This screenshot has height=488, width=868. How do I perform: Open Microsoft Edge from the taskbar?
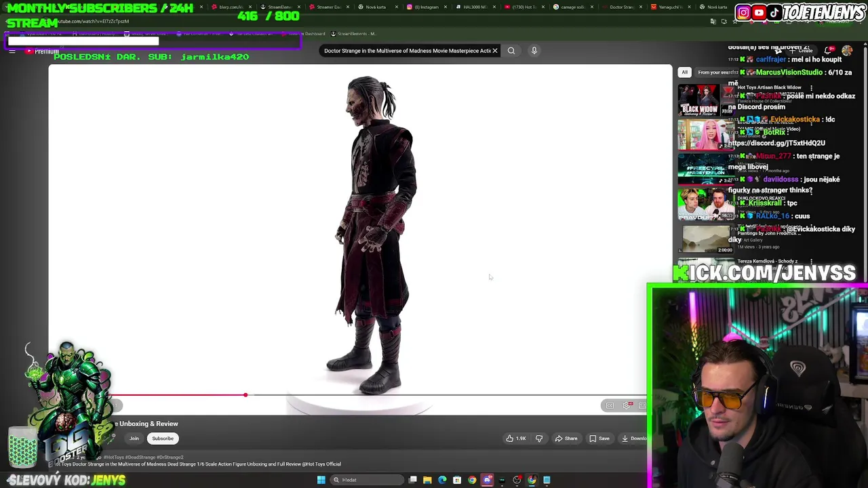click(442, 480)
